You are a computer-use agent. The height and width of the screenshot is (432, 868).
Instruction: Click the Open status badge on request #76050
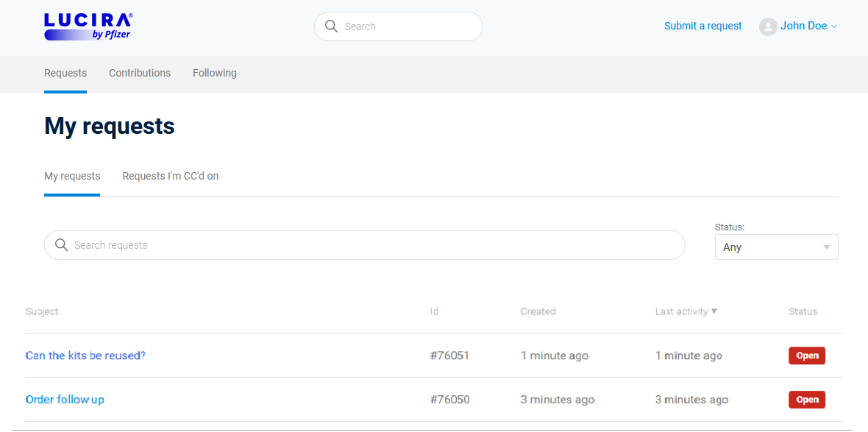pos(806,399)
